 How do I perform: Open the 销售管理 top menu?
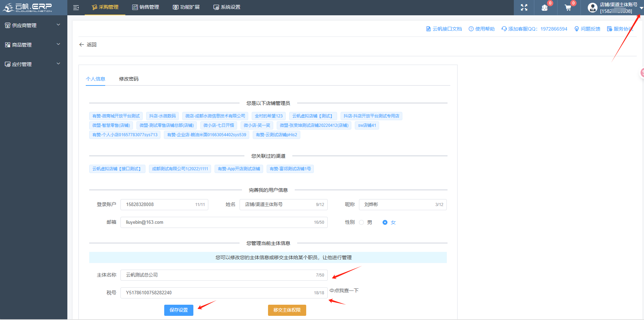(146, 7)
